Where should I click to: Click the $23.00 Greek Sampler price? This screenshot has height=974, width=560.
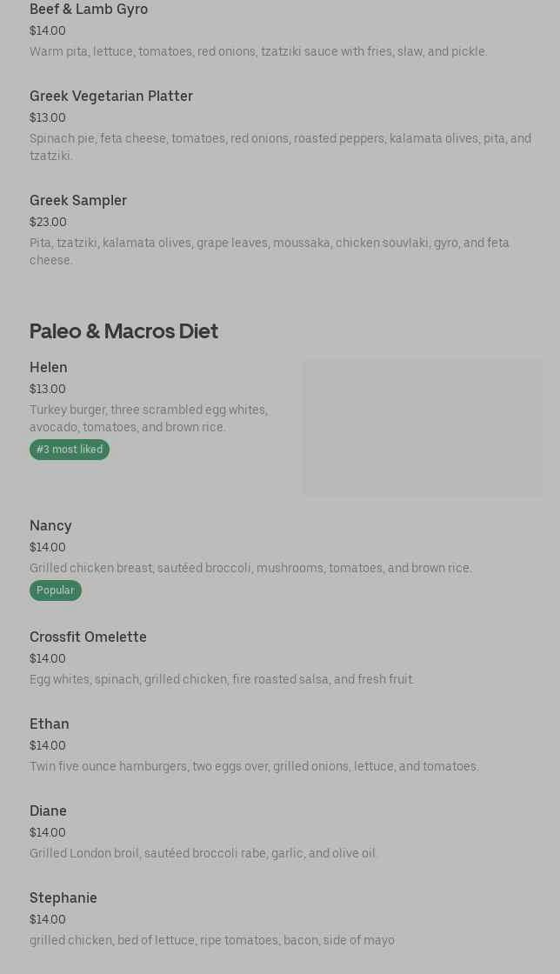pyautogui.click(x=48, y=222)
